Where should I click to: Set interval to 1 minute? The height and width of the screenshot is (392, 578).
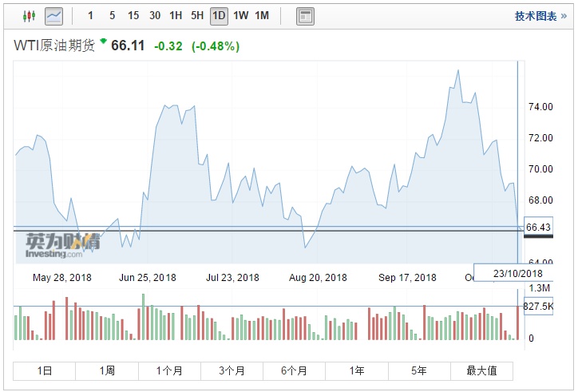click(90, 15)
